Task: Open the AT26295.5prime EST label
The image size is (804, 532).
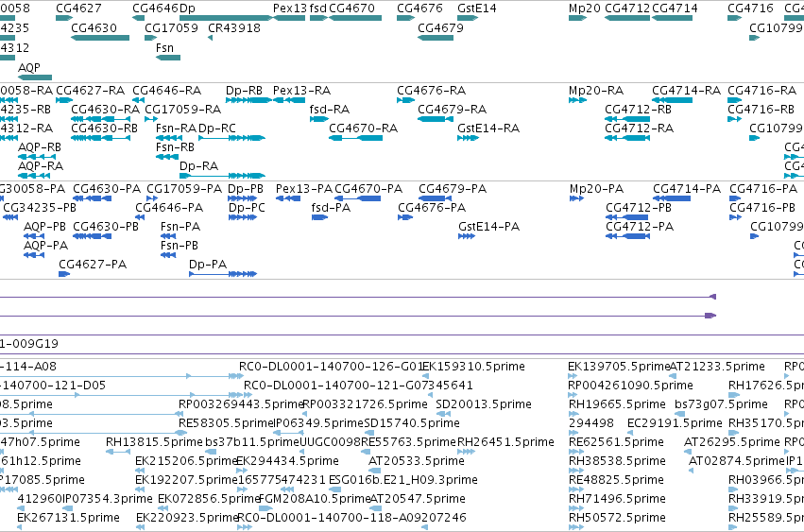Action: click(x=731, y=442)
